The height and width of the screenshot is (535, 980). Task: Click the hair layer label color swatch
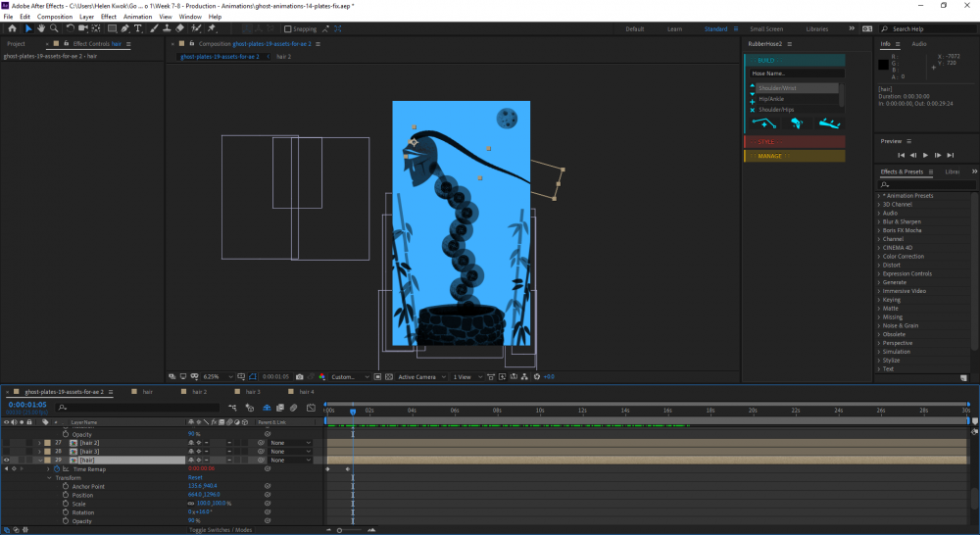click(47, 460)
